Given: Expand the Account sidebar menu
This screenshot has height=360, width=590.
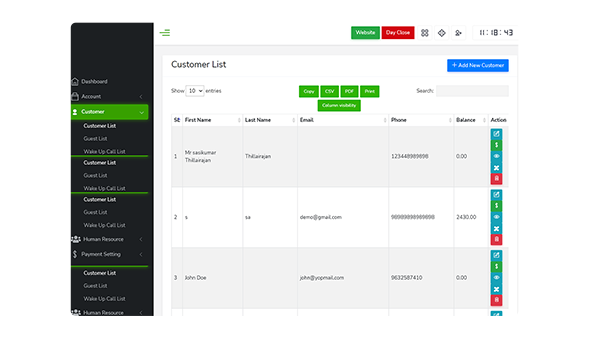Looking at the screenshot, I should click(109, 97).
